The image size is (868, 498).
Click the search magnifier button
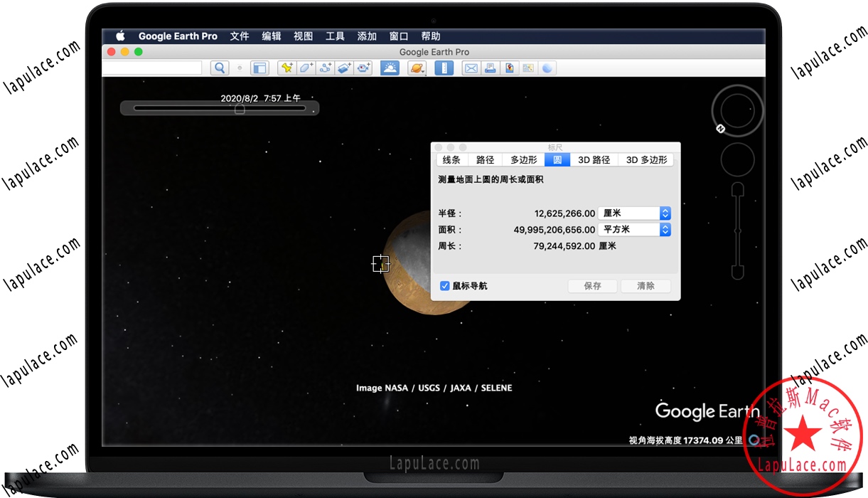pyautogui.click(x=220, y=68)
